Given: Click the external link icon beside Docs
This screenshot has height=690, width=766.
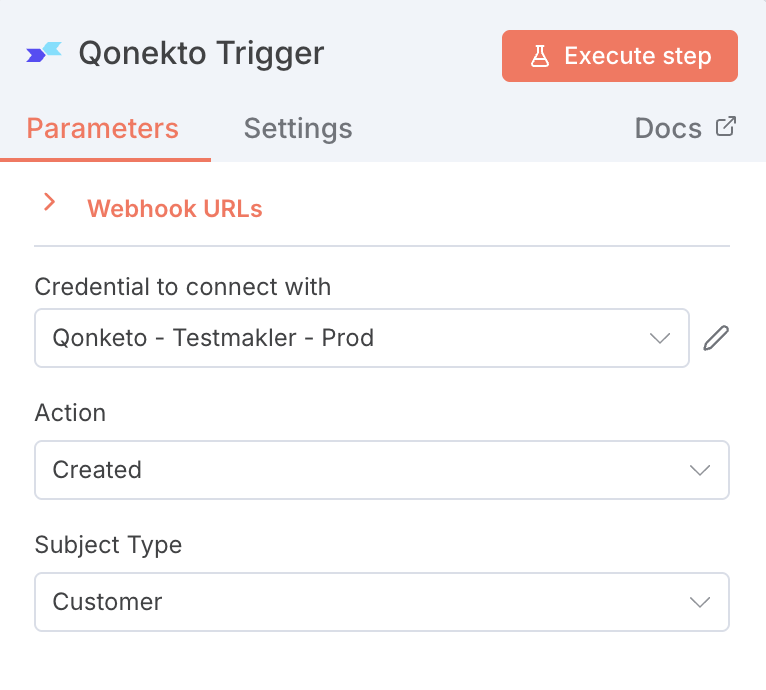Looking at the screenshot, I should pyautogui.click(x=726, y=127).
